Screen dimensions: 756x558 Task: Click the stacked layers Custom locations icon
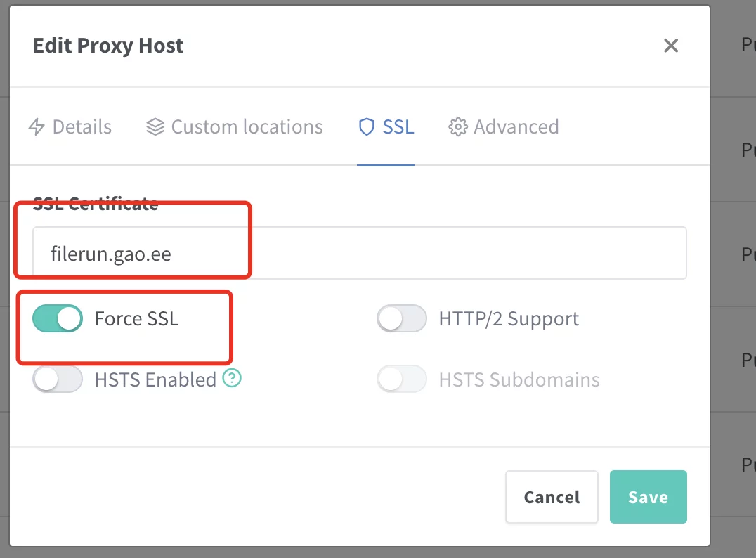coord(155,127)
